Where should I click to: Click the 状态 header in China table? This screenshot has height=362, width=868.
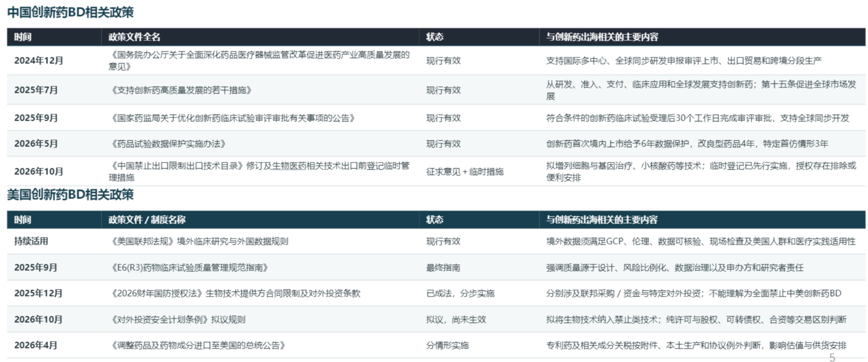point(435,37)
